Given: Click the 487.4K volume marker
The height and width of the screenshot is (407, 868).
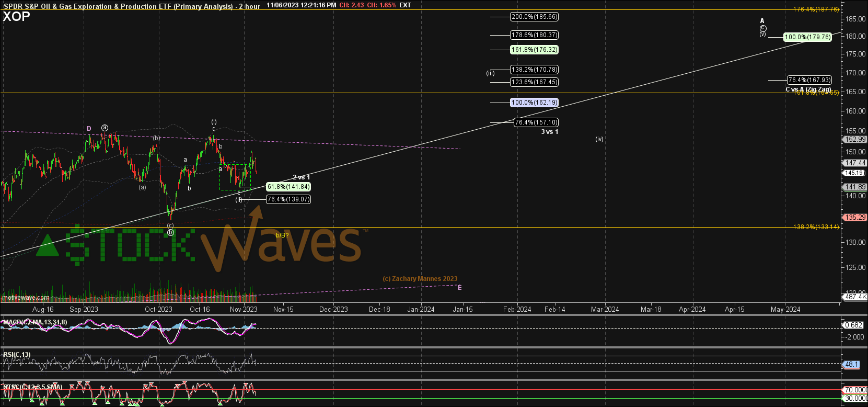Looking at the screenshot, I should (x=855, y=297).
